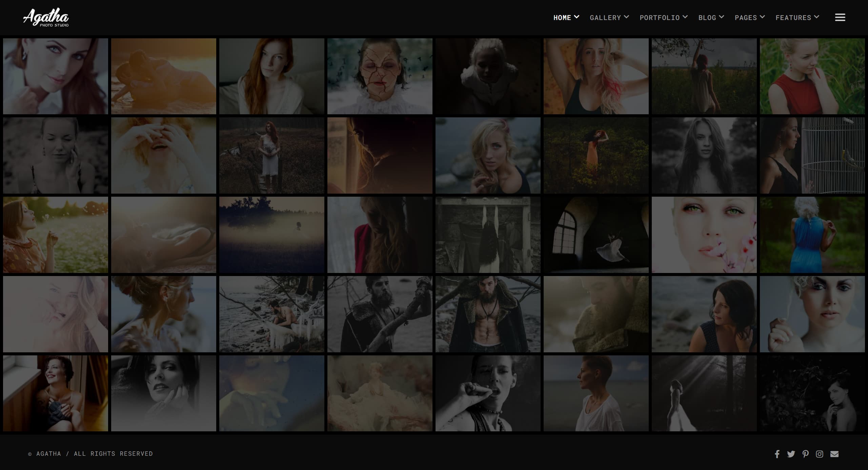The width and height of the screenshot is (868, 470).
Task: Expand the FEATURES dropdown chevron
Action: (816, 17)
